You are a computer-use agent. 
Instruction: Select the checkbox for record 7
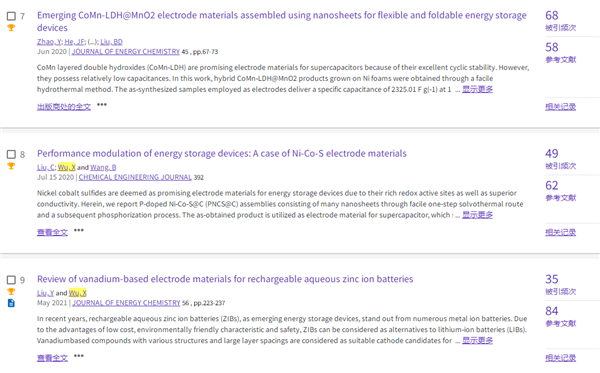(11, 16)
